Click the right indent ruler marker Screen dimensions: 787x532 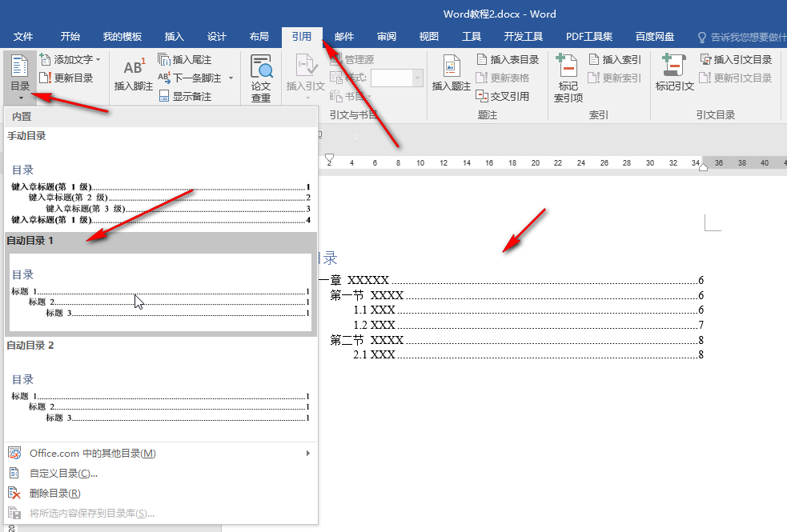point(703,167)
